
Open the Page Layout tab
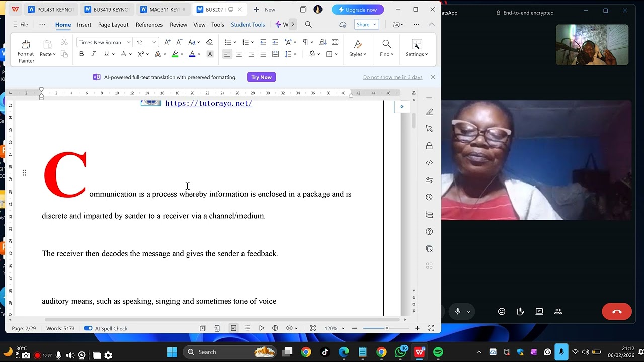[x=113, y=24]
